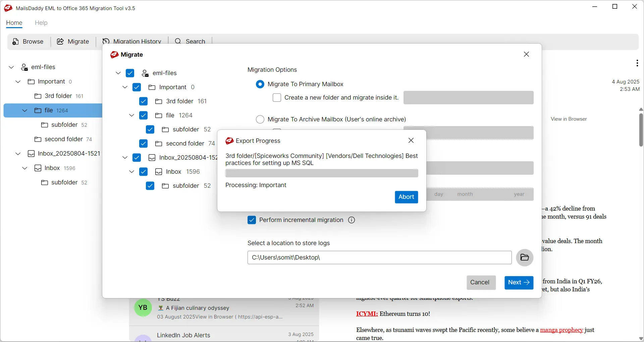Enable Create a new folder and migrate inside
Screen dimensions: 644x342
coord(277,98)
